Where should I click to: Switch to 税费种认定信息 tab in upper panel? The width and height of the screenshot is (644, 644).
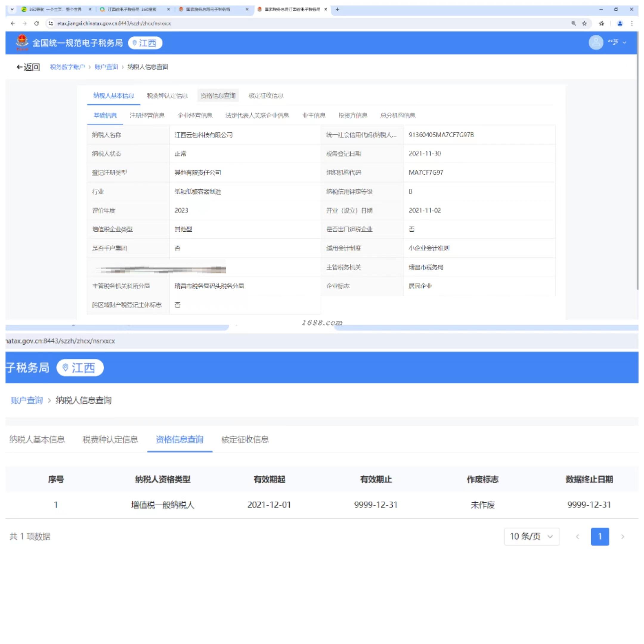point(167,96)
